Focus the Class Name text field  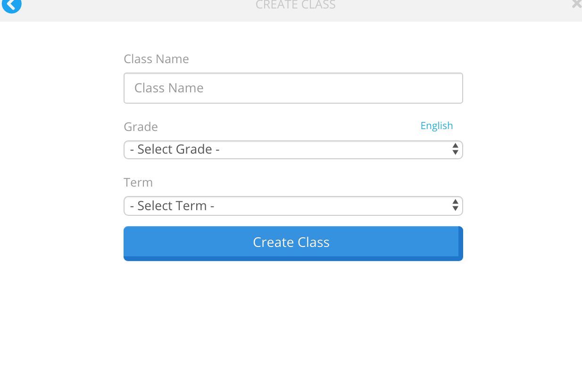pos(293,88)
